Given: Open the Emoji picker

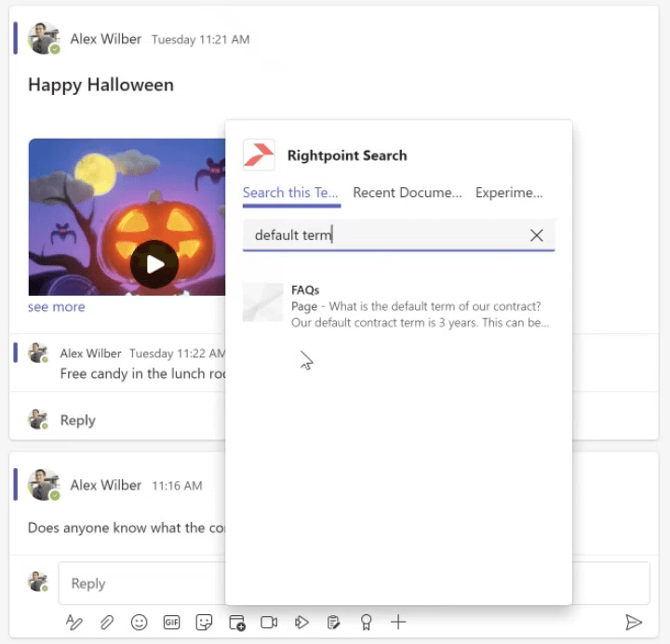Looking at the screenshot, I should click(x=140, y=623).
